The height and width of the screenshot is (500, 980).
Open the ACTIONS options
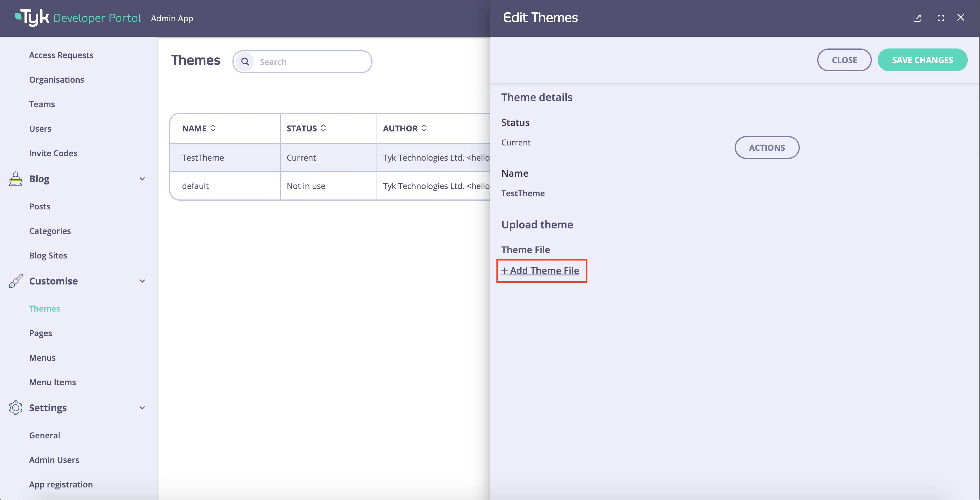tap(766, 147)
